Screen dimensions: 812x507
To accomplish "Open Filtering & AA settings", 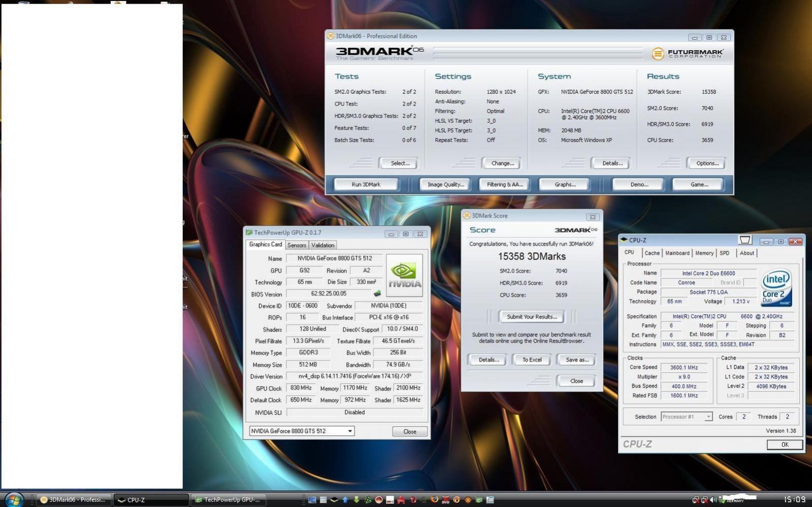I will pyautogui.click(x=504, y=185).
